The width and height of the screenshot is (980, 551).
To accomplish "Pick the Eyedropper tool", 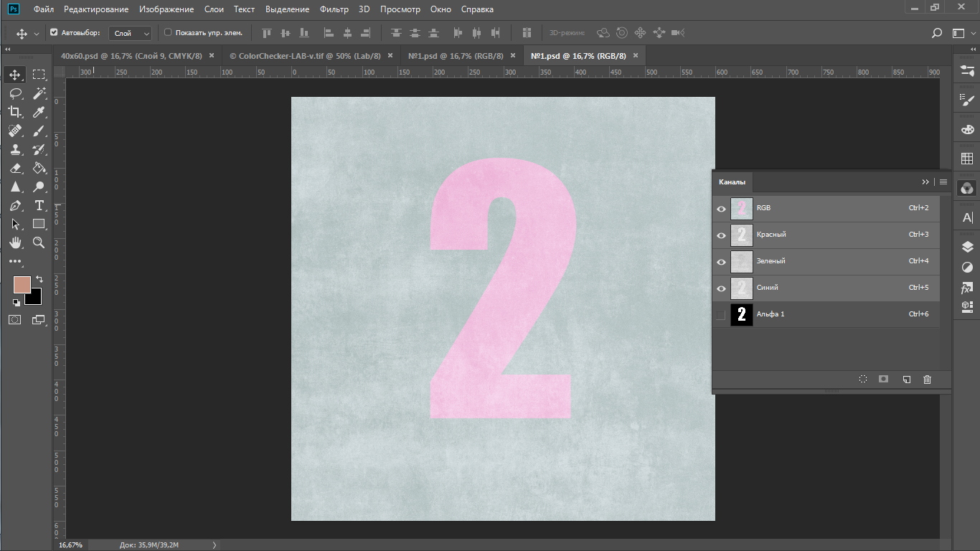I will pyautogui.click(x=39, y=112).
